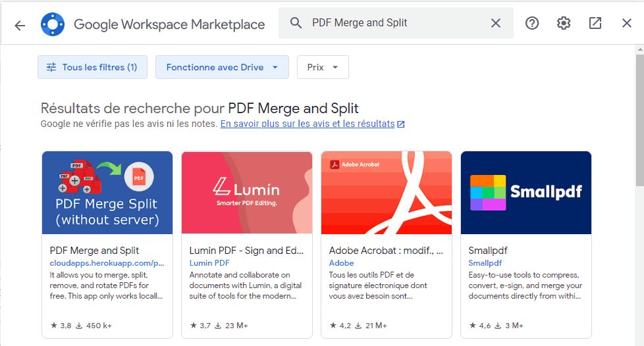
Task: Click the search magnifier icon
Action: tap(296, 23)
